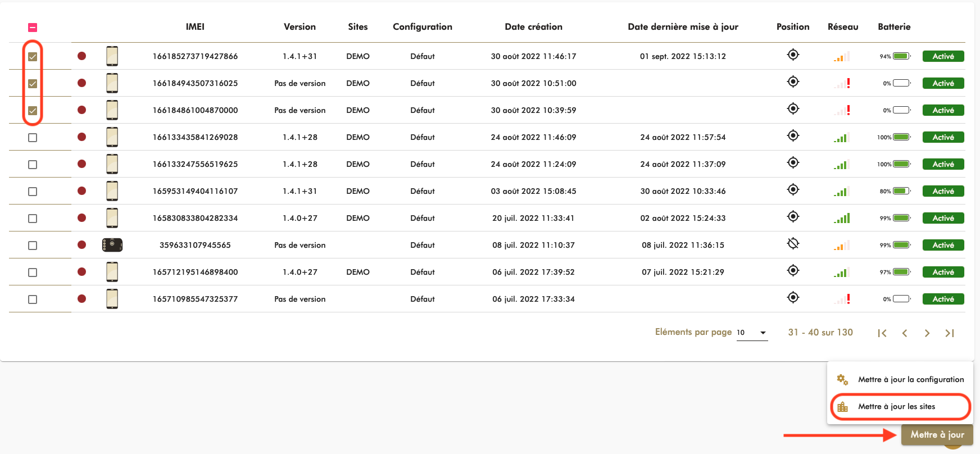This screenshot has width=980, height=454.
Task: Jump to the last page of results
Action: pyautogui.click(x=950, y=333)
